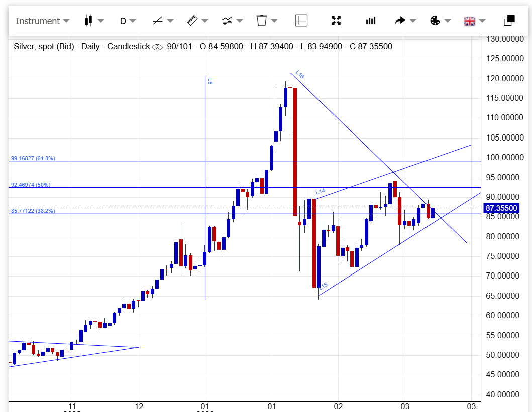Open the ruler measurement tool

(x=192, y=21)
